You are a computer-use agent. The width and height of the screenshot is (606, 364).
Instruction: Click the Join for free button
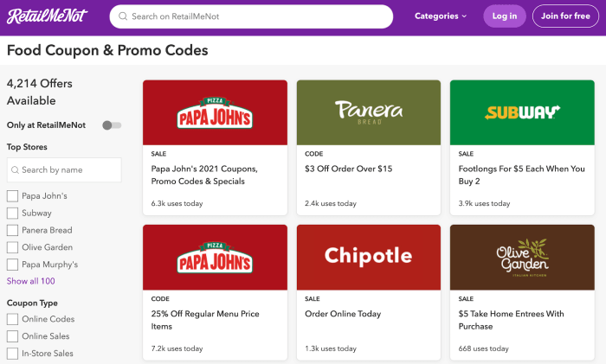tap(565, 16)
